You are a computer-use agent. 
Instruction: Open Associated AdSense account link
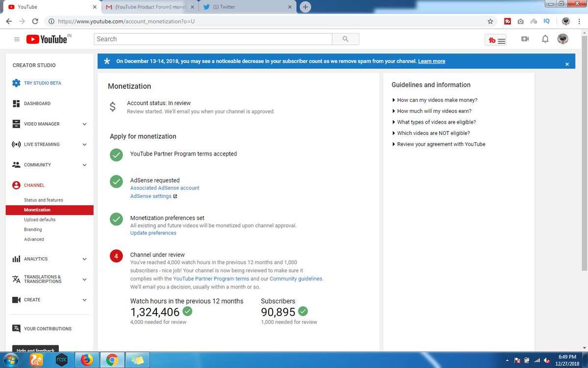165,188
